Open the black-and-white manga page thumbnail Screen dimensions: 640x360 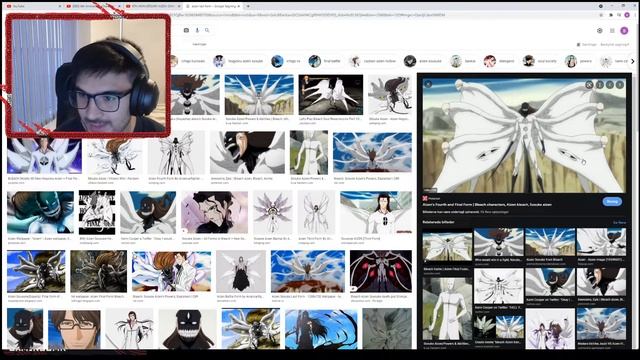97,212
